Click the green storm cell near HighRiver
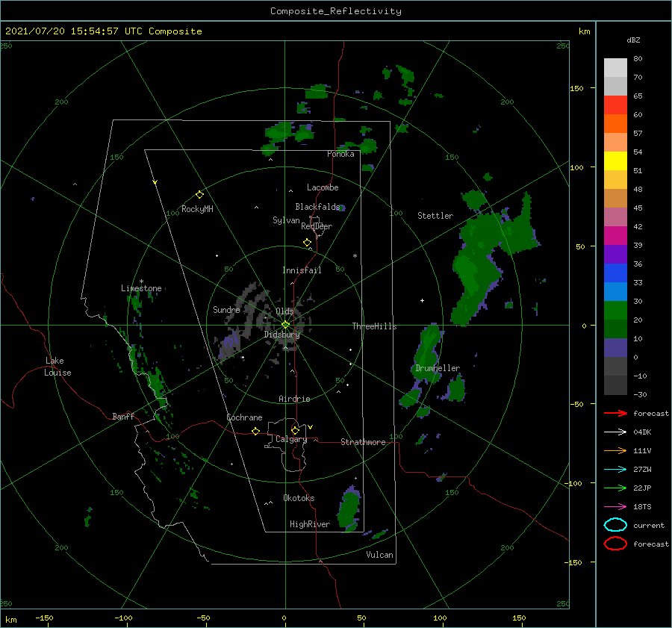 tap(349, 509)
